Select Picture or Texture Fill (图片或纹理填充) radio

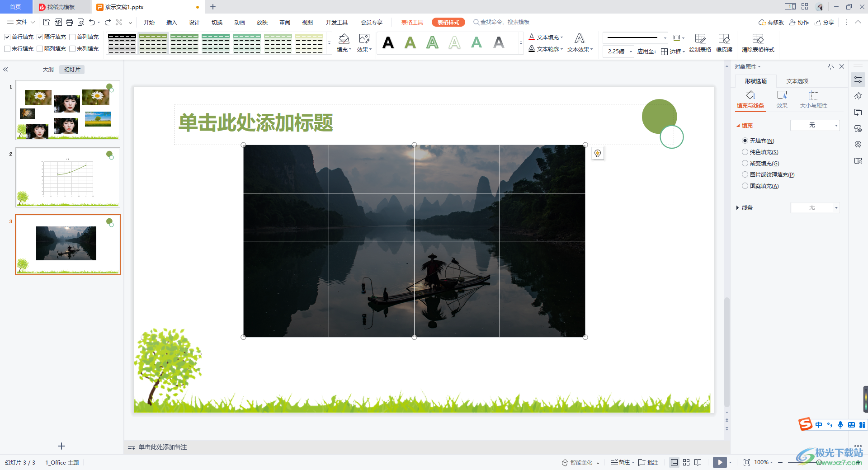coord(745,174)
